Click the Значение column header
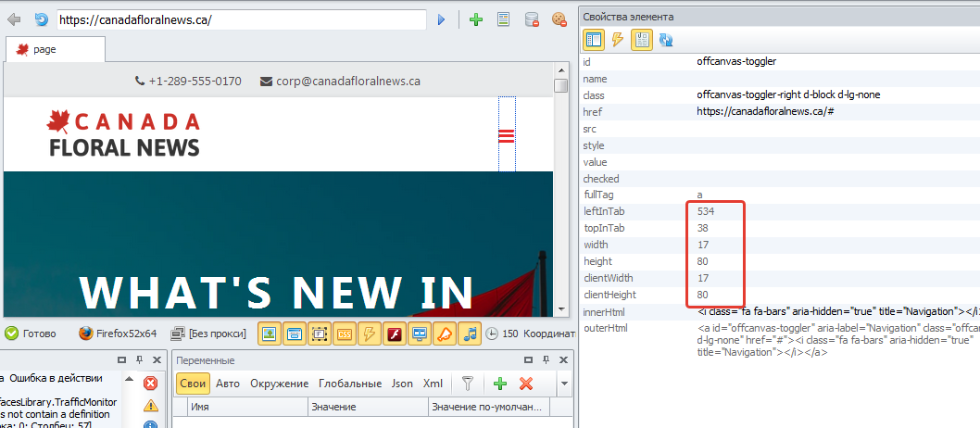This screenshot has height=428, width=980. pos(368,407)
